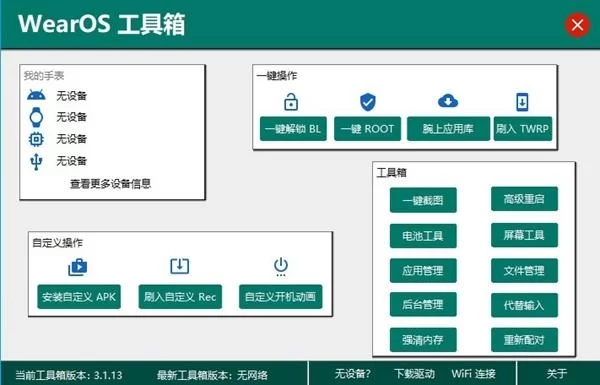Open 腕上应用库
600x385 pixels.
click(448, 129)
